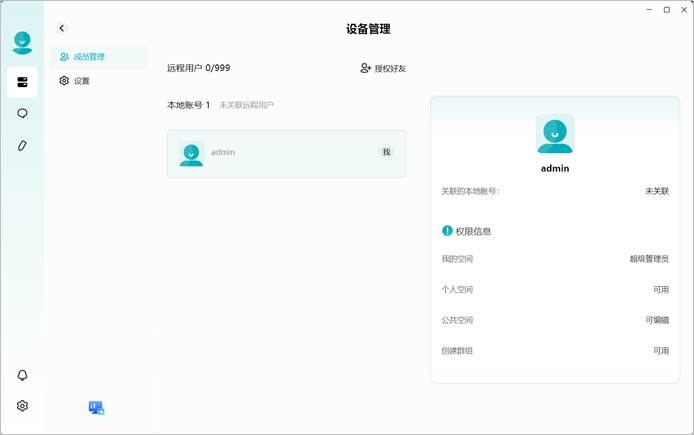This screenshot has height=435, width=694.
Task: Open the chat bubble sidebar icon
Action: (x=22, y=114)
